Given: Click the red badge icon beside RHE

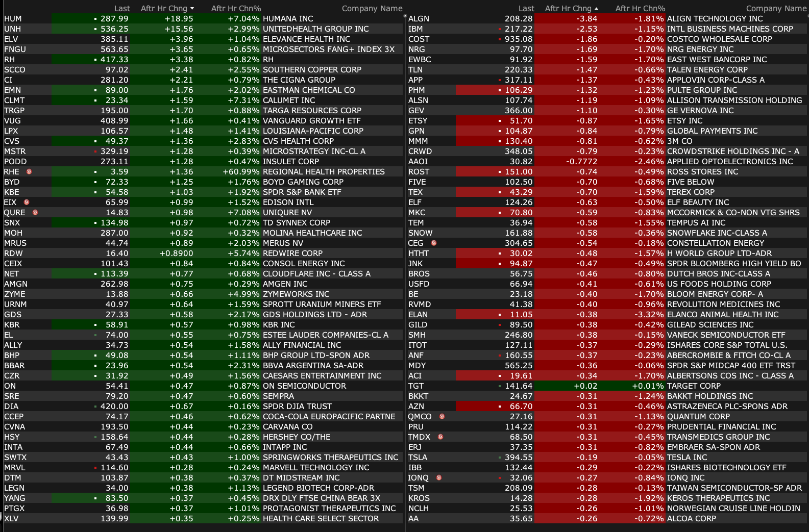Looking at the screenshot, I should click(x=29, y=171).
